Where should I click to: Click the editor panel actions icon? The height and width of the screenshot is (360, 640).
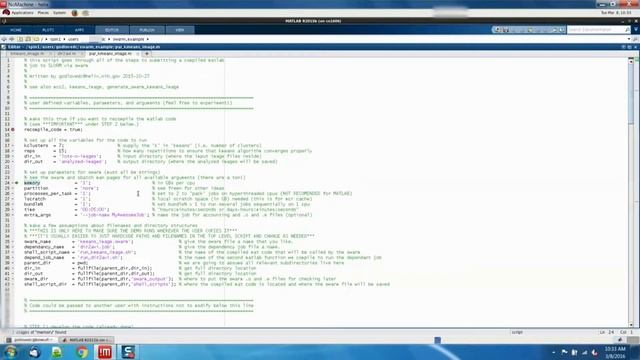pos(623,47)
